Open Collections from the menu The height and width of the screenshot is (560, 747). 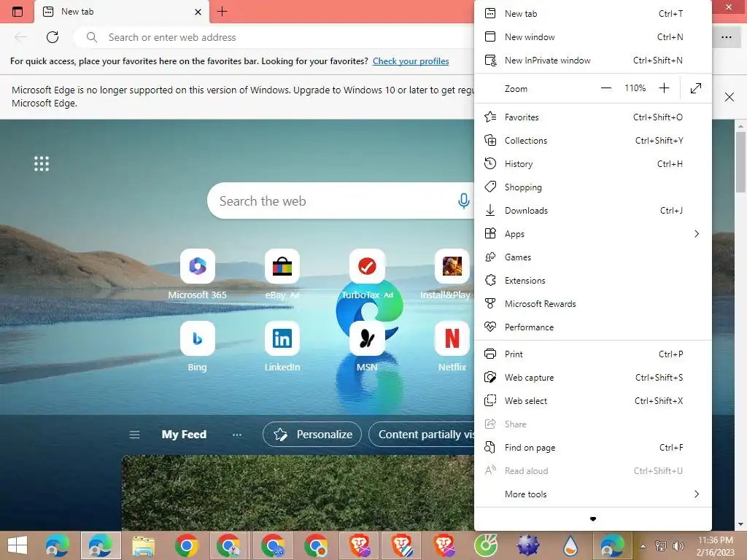tap(592, 140)
